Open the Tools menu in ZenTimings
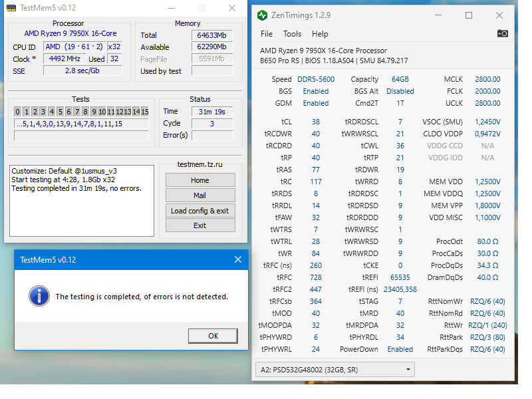The width and height of the screenshot is (532, 399). point(292,34)
